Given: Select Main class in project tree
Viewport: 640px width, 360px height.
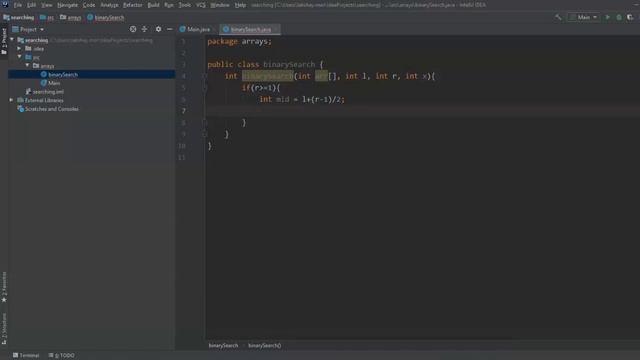Looking at the screenshot, I should point(54,83).
